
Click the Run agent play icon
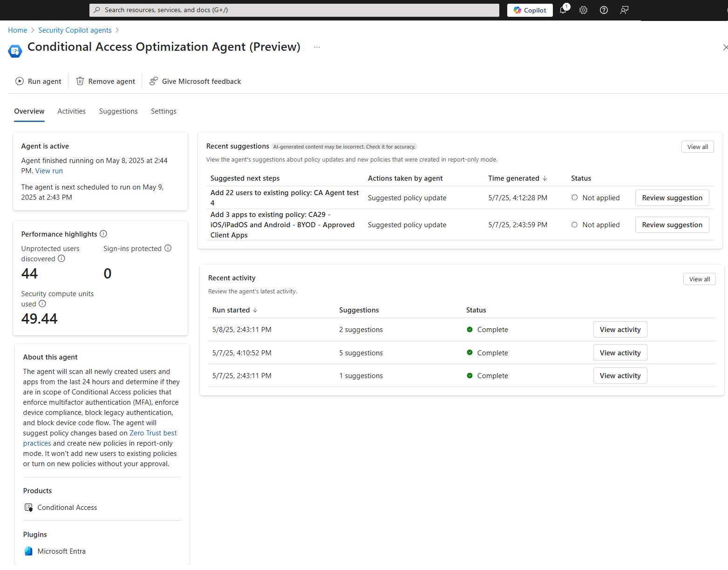(20, 81)
